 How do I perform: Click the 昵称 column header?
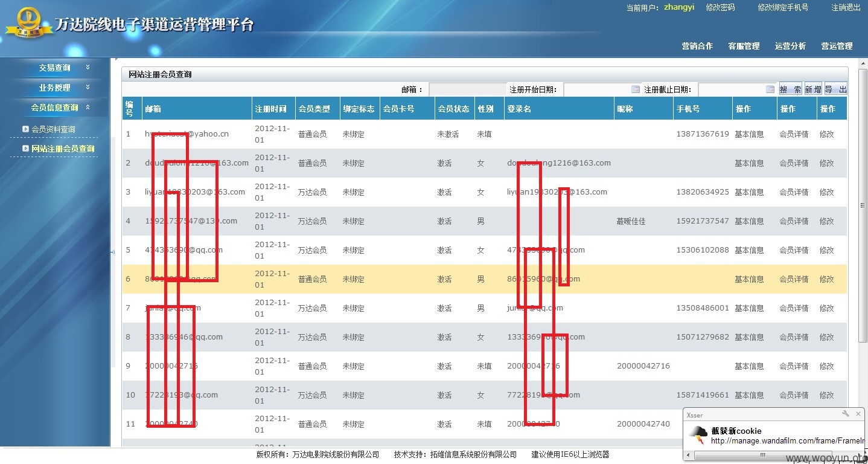pyautogui.click(x=643, y=109)
